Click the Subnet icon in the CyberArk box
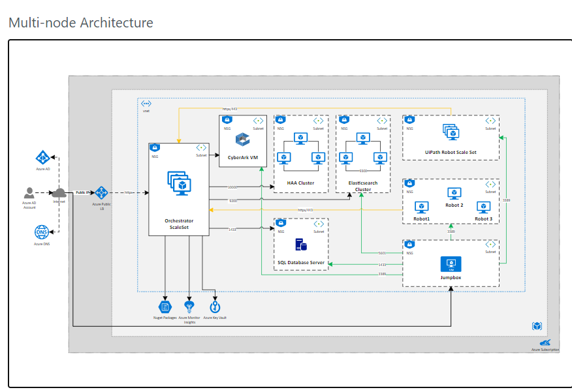 [x=257, y=120]
